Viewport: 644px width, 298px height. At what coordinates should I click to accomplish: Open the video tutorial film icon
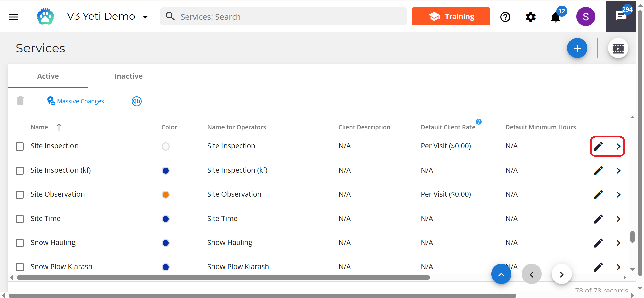tap(618, 48)
